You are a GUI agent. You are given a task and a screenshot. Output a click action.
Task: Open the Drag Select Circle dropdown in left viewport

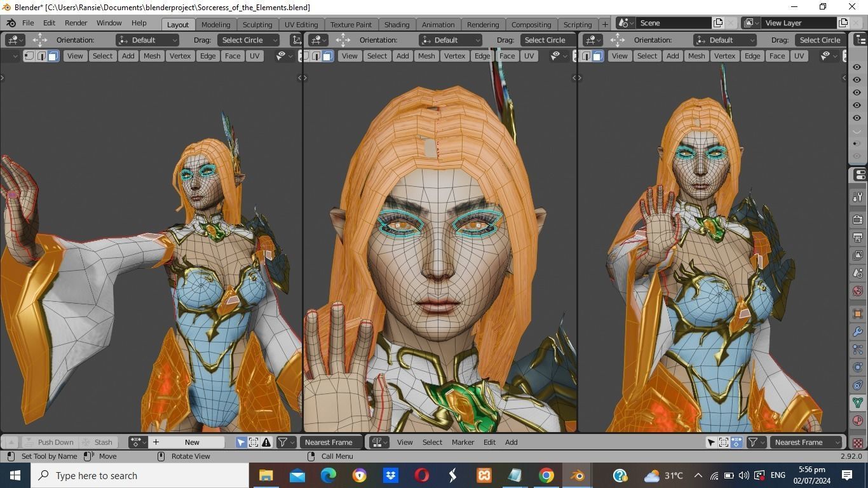[248, 40]
